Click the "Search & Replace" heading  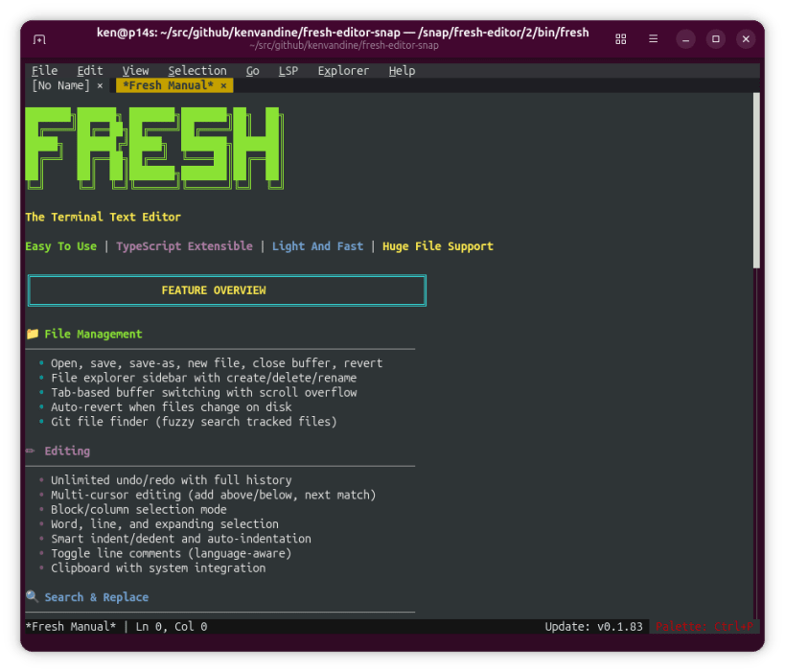(97, 597)
